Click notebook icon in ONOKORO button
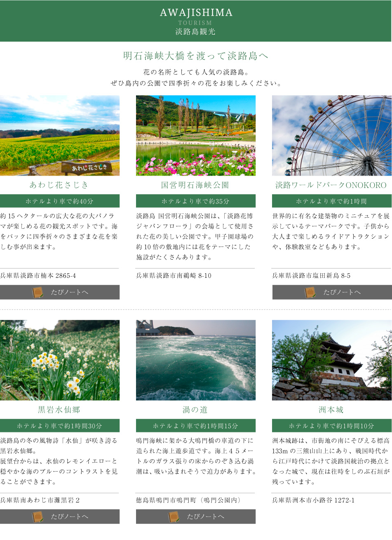This screenshot has width=392, height=540. [x=310, y=292]
